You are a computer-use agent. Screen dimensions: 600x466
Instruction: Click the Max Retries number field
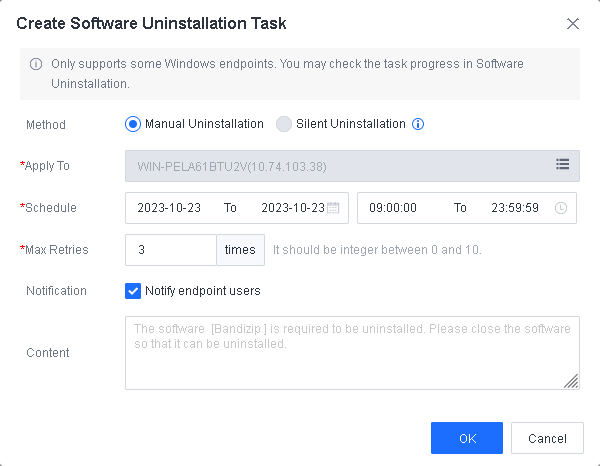pos(170,250)
